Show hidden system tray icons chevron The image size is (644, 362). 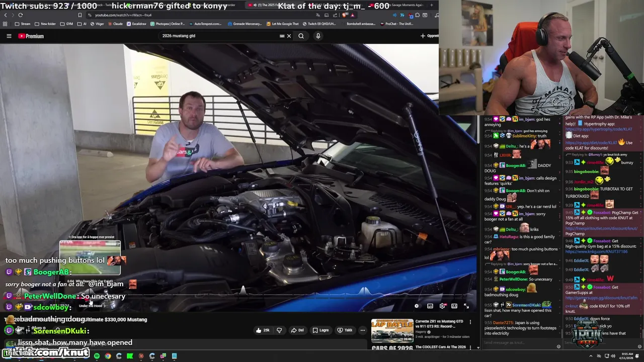point(591,356)
